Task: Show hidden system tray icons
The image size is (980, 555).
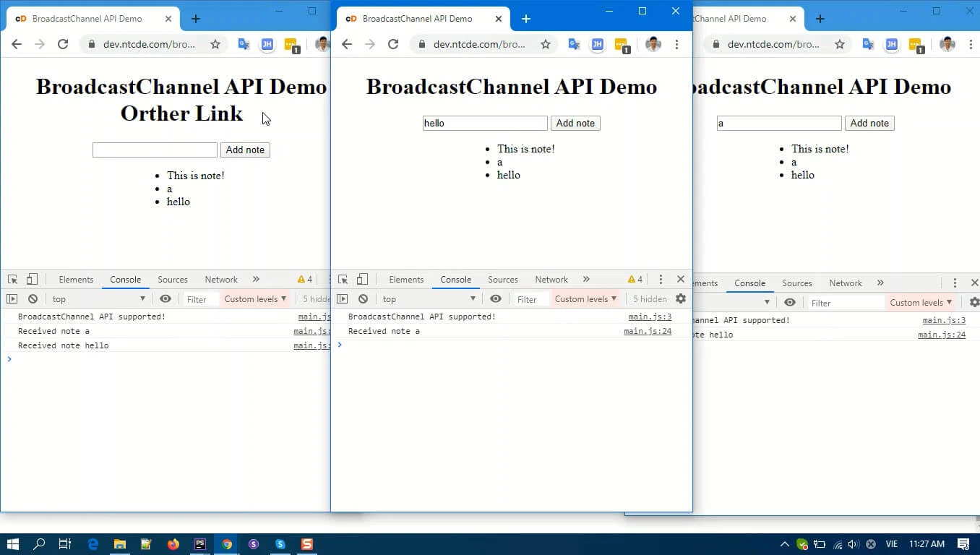Action: 785,544
